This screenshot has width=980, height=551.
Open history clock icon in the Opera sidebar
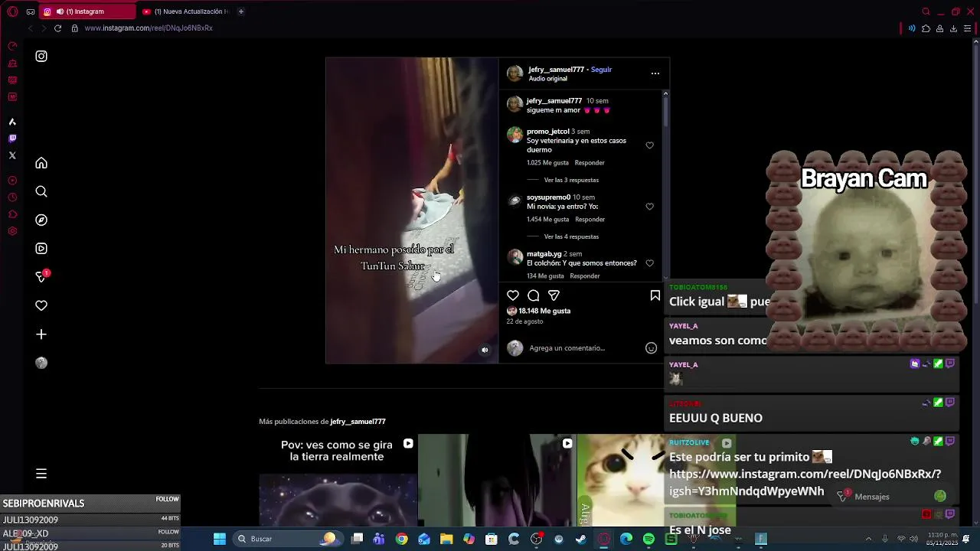pos(12,197)
